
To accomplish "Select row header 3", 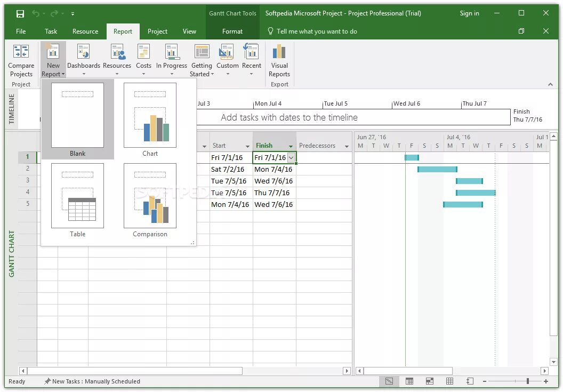I will tap(28, 180).
